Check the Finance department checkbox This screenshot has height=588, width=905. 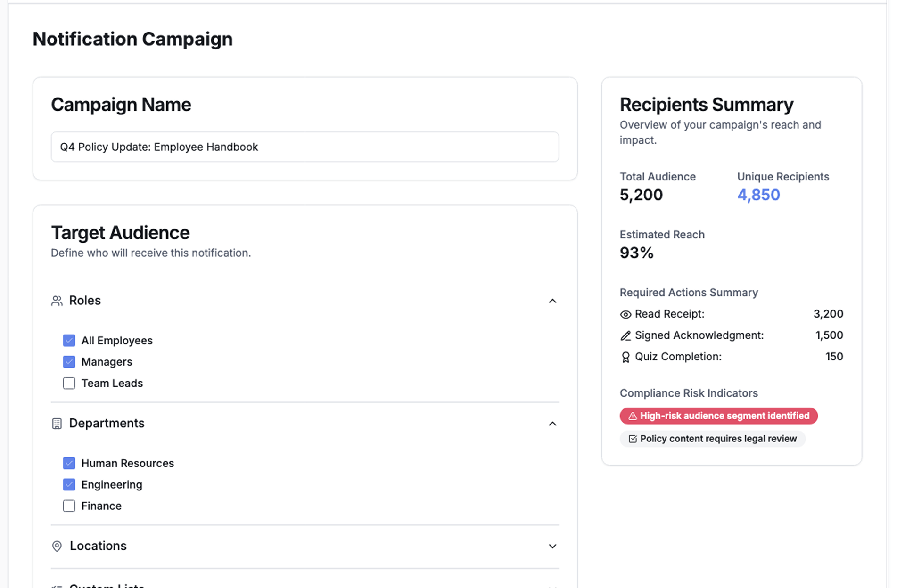(69, 506)
